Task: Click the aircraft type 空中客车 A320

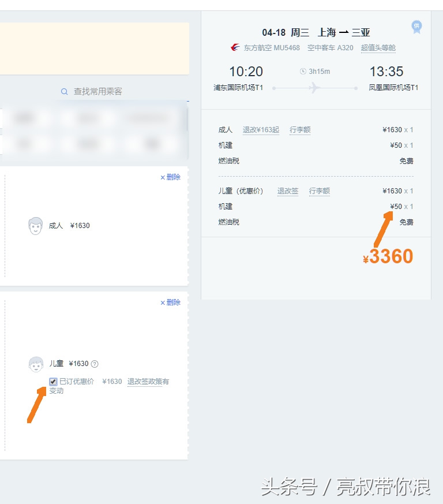Action: (331, 48)
